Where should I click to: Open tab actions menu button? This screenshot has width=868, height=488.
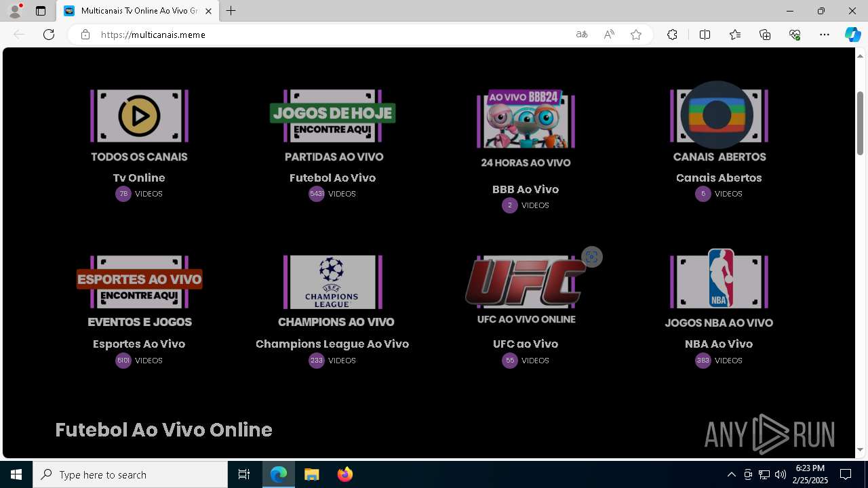pyautogui.click(x=41, y=11)
